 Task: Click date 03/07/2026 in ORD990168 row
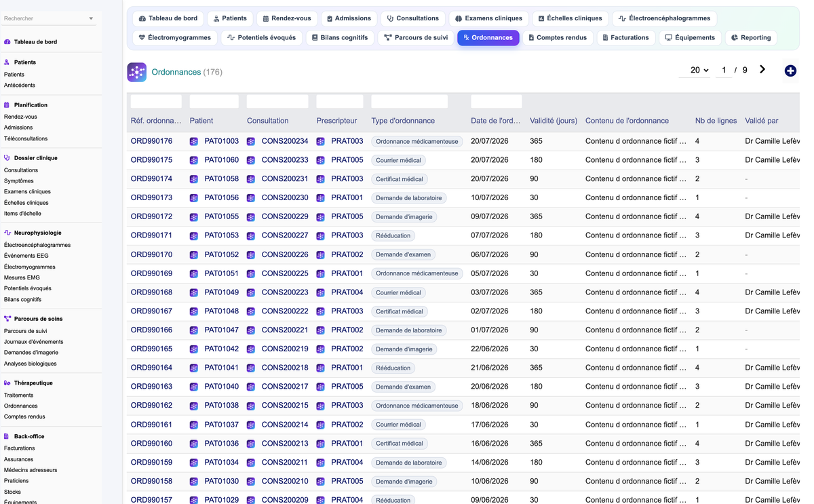pos(490,292)
